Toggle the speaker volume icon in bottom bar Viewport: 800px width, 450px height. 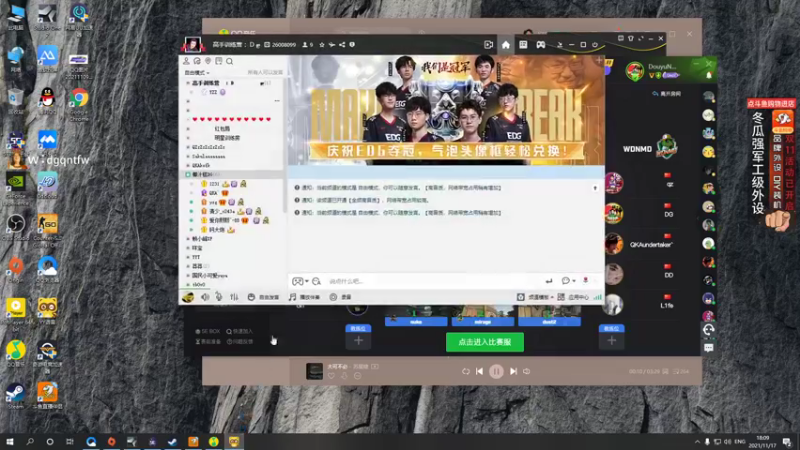(x=205, y=296)
